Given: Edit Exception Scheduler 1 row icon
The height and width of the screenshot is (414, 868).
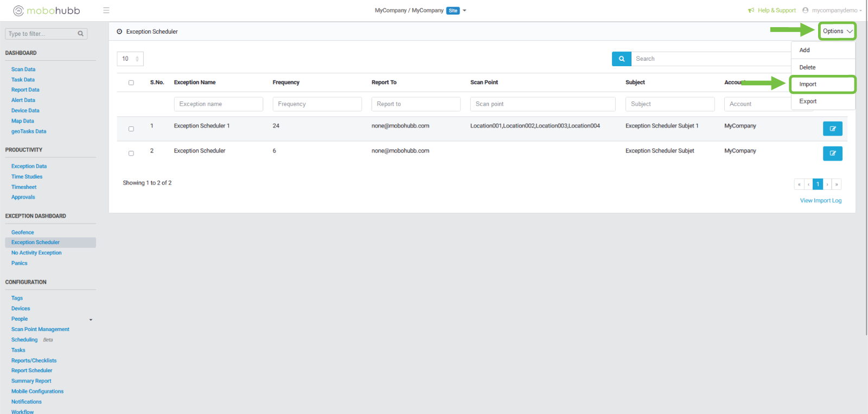Looking at the screenshot, I should [832, 129].
